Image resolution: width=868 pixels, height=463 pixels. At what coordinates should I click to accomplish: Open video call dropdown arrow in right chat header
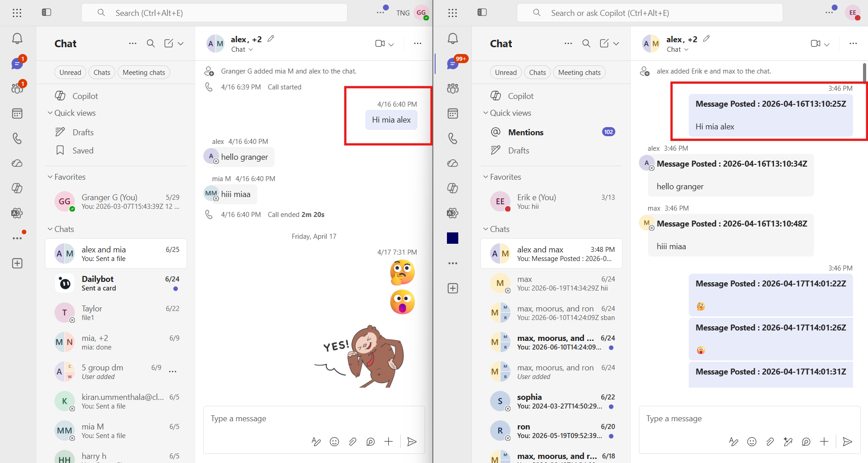click(x=827, y=44)
